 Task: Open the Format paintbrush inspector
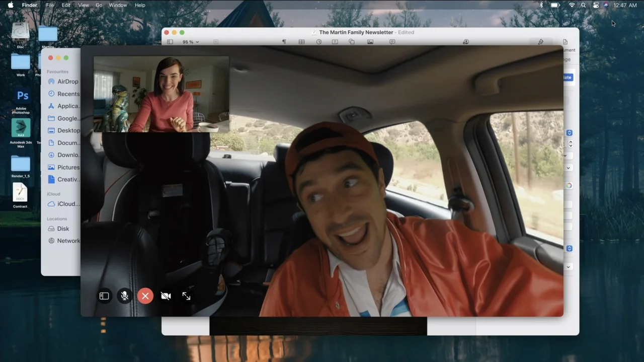tap(540, 42)
